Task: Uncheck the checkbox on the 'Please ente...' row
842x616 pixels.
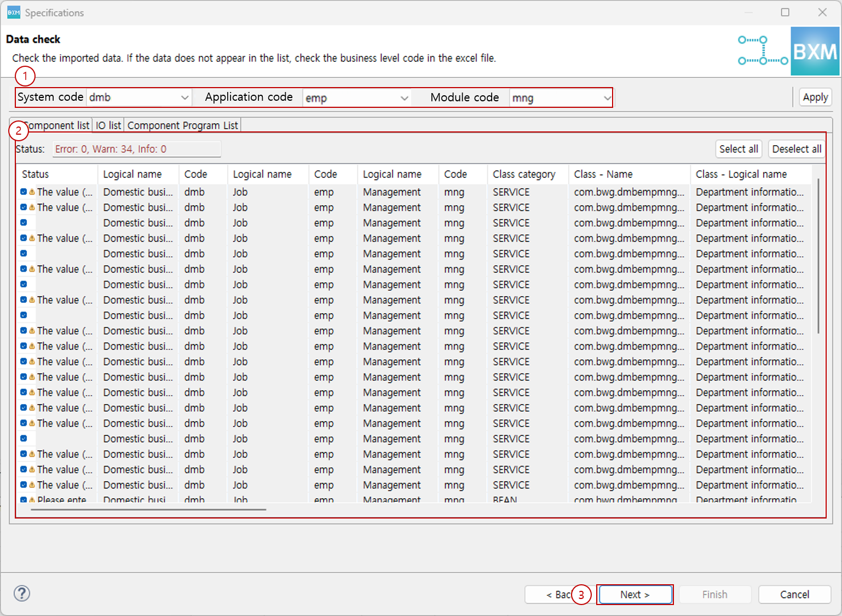Action: point(24,499)
